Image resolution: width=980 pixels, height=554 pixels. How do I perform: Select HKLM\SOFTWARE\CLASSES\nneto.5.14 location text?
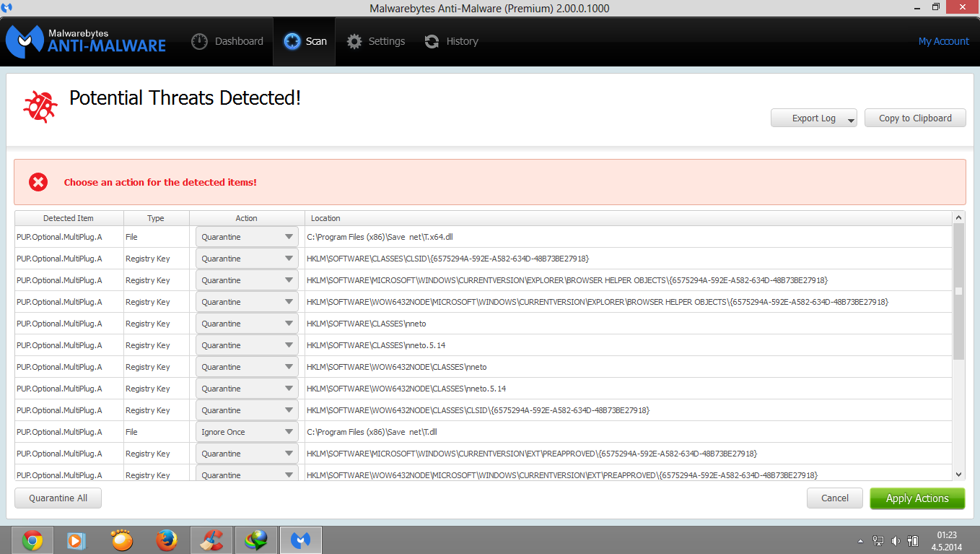coord(376,345)
